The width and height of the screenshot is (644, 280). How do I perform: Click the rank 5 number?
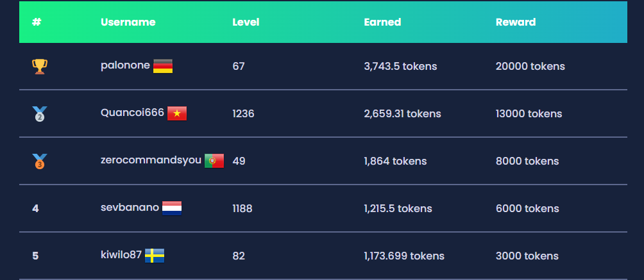35,256
